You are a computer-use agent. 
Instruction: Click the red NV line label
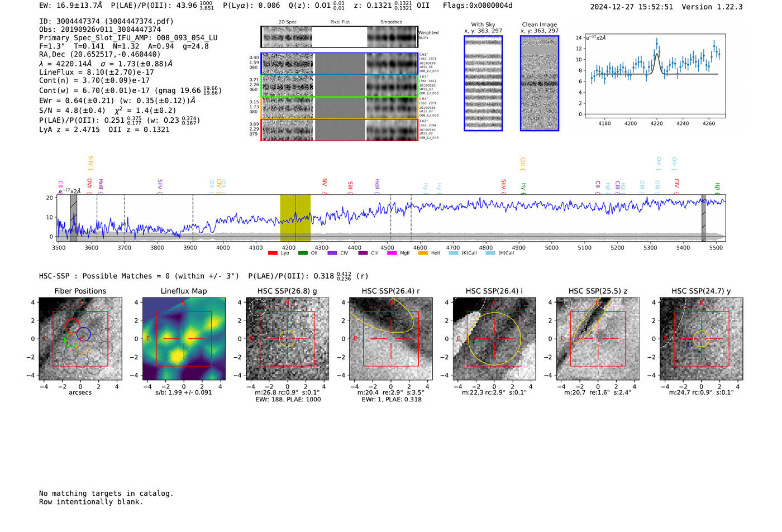(324, 185)
